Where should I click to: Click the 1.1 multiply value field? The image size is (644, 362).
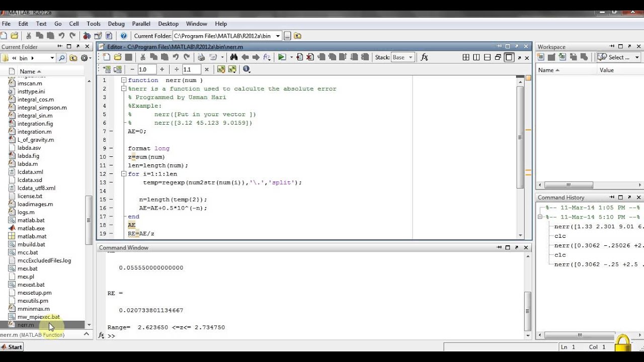pyautogui.click(x=191, y=69)
